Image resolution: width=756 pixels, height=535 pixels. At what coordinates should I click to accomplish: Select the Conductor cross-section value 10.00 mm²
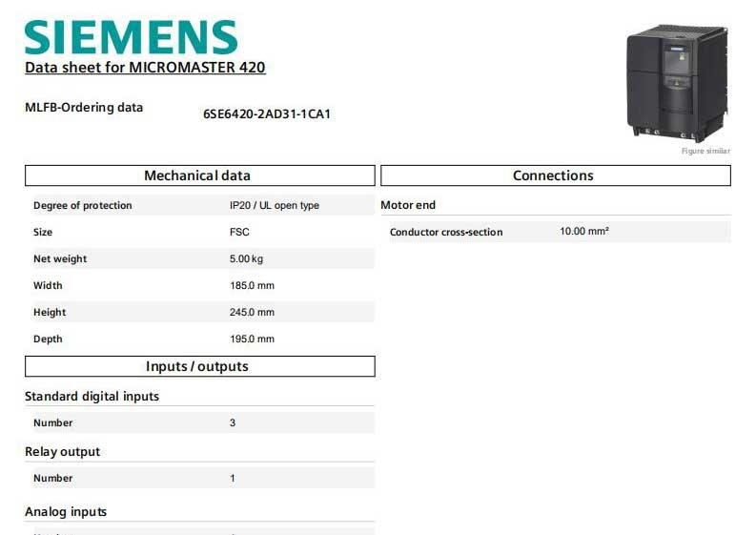pyautogui.click(x=584, y=232)
